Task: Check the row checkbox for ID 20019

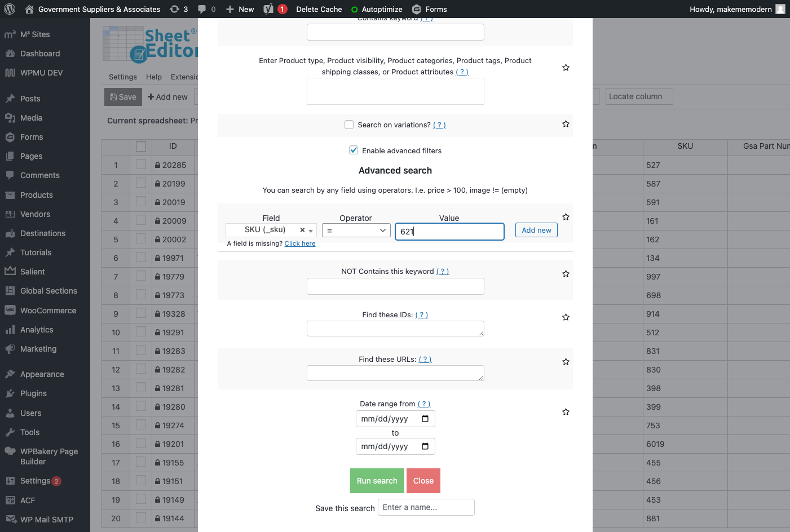Action: coord(141,202)
